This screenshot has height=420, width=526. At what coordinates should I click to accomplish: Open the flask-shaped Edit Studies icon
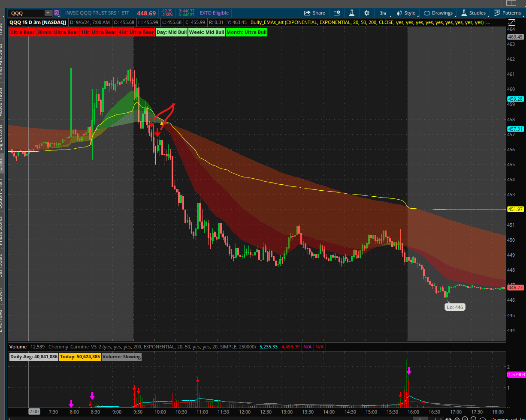click(x=351, y=13)
